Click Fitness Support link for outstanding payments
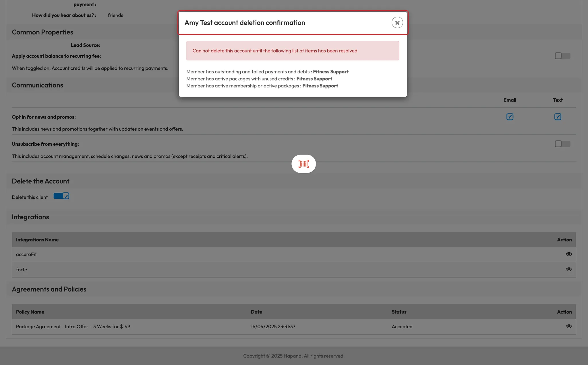588x365 pixels. pyautogui.click(x=331, y=72)
